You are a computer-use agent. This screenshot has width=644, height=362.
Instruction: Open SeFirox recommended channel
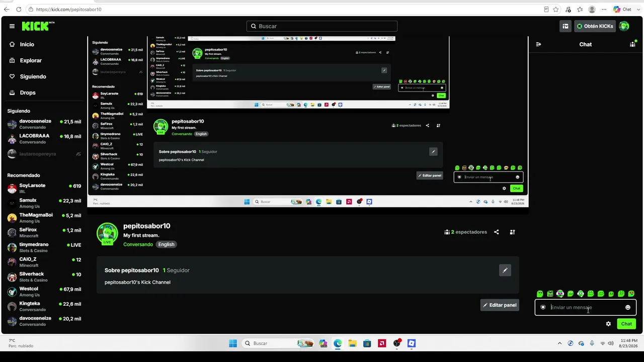tap(44, 232)
